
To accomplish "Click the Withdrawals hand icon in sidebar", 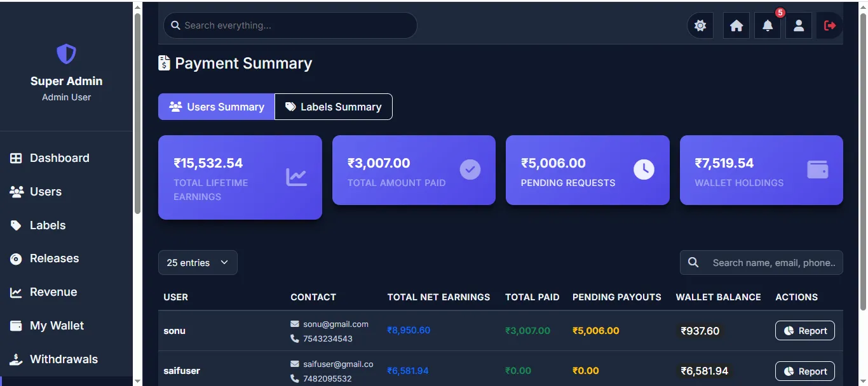I will pyautogui.click(x=16, y=359).
